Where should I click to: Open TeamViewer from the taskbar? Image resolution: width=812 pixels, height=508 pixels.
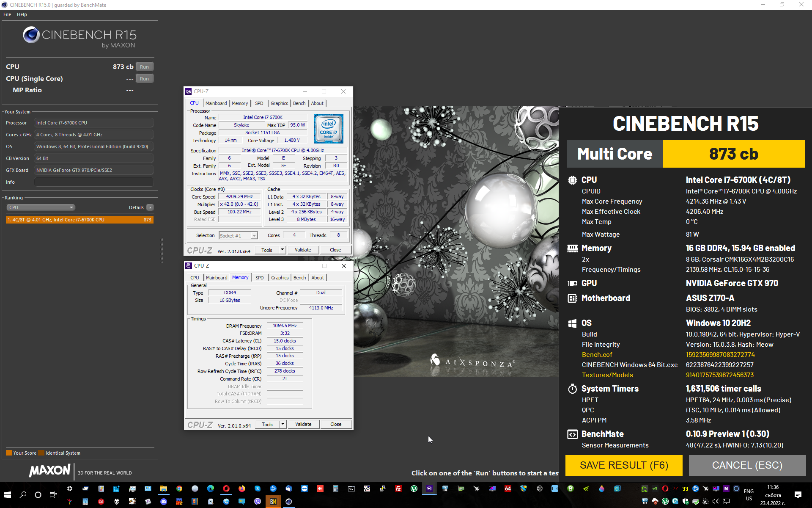(x=304, y=489)
